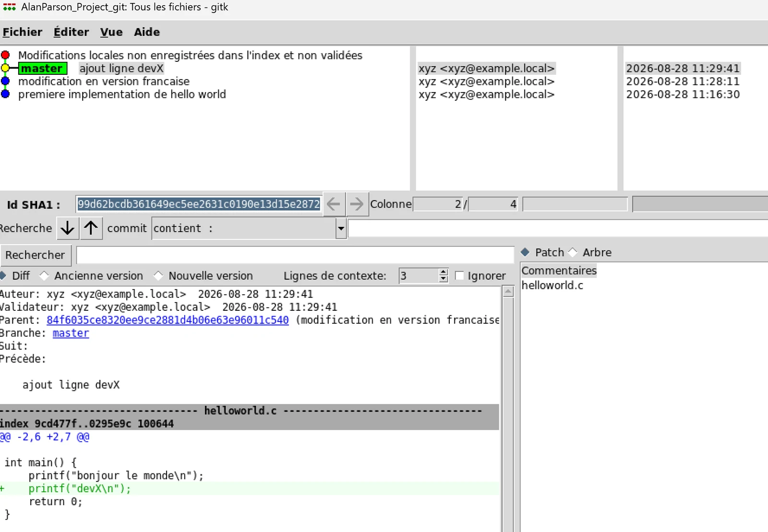Decrease the Lignes de contexte value
768x532 pixels.
click(x=444, y=279)
